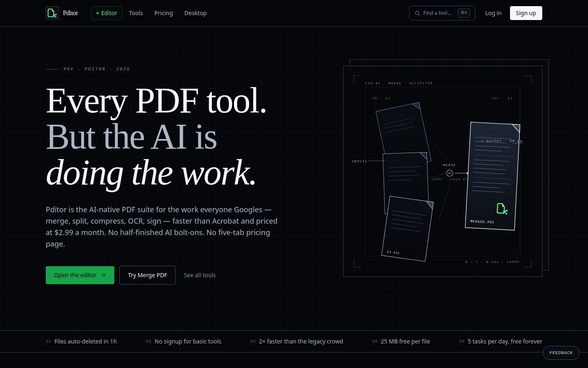Click '2× faster than the legacy crowd' text
588x368 pixels.
coord(301,341)
